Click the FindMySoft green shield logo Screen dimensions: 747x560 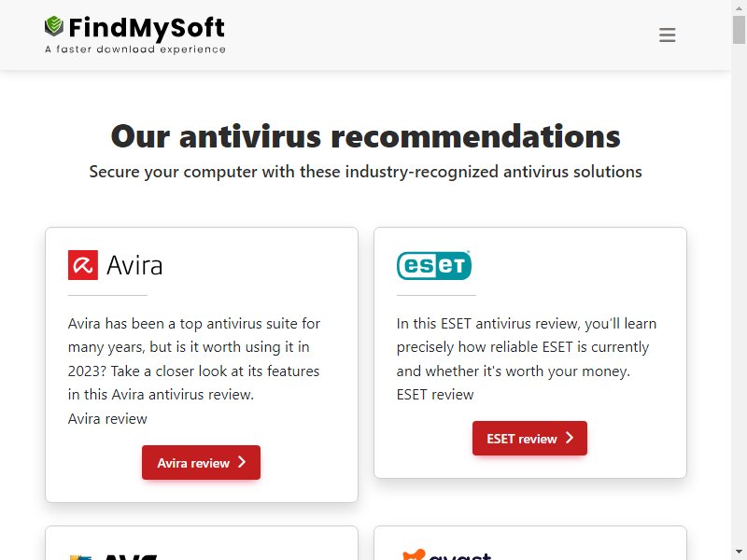(54, 26)
